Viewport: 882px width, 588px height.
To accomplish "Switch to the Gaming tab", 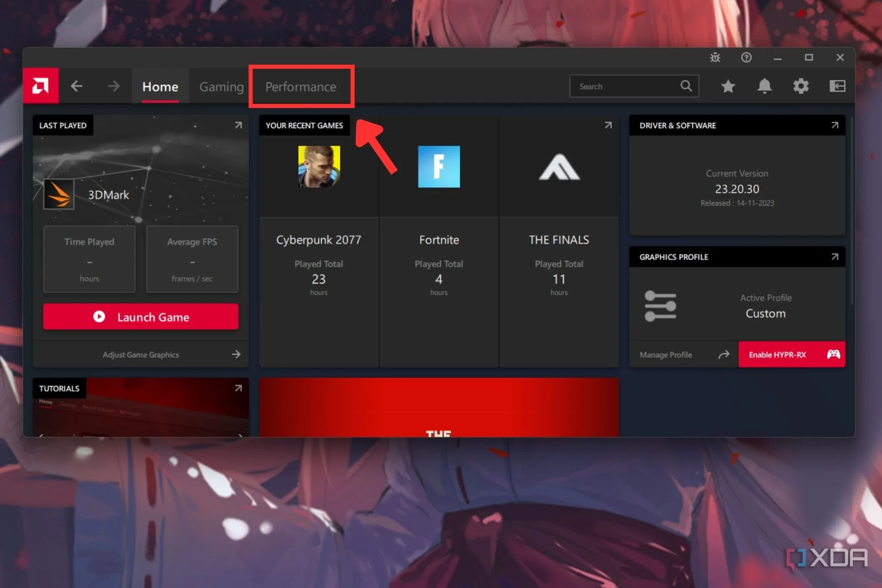I will (221, 86).
